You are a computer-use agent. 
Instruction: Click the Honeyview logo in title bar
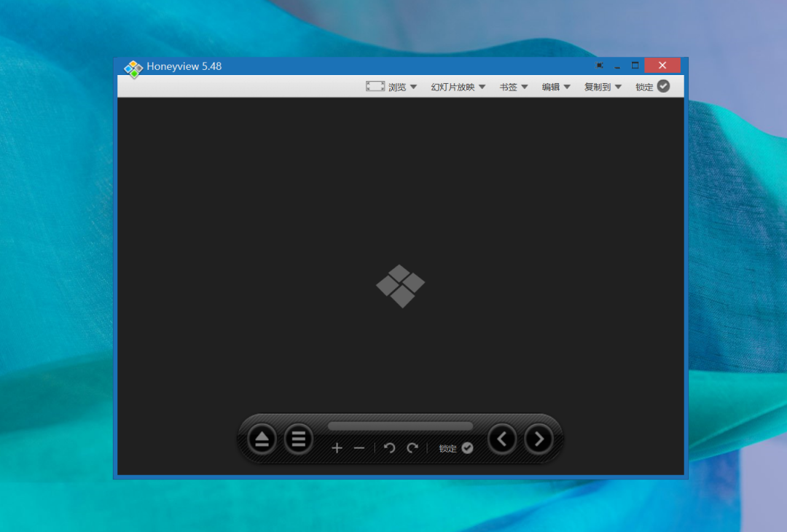click(133, 69)
